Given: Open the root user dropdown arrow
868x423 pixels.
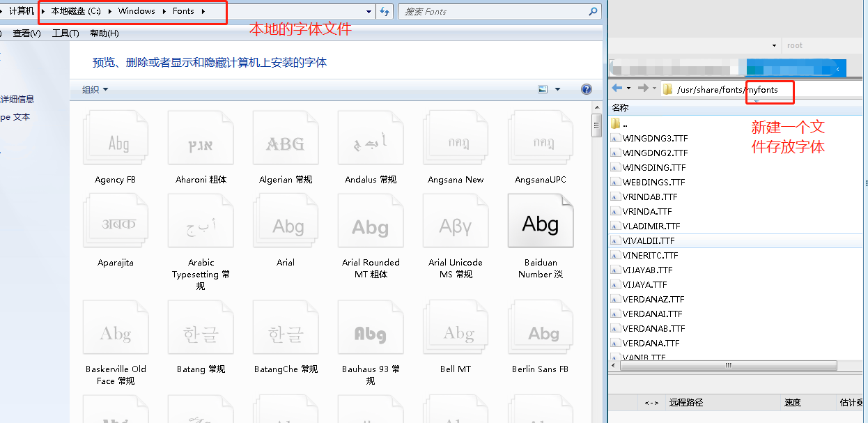Looking at the screenshot, I should click(x=774, y=45).
